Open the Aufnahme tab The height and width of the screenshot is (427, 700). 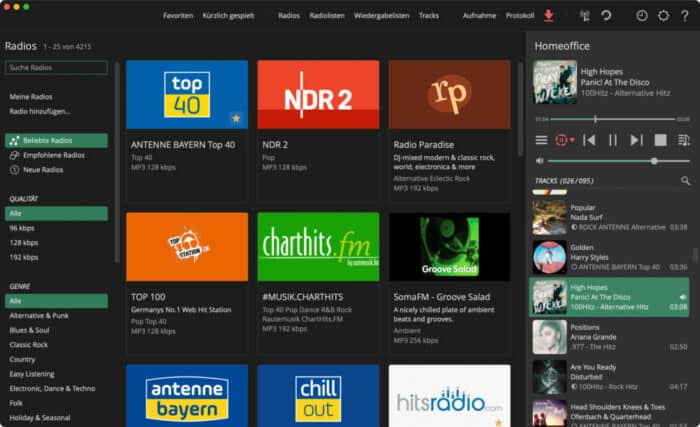[479, 16]
